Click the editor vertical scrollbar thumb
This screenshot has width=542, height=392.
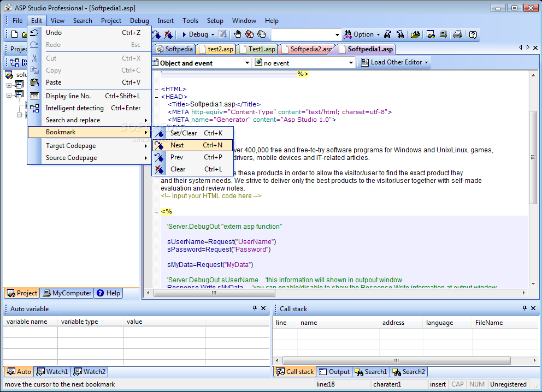point(533,157)
